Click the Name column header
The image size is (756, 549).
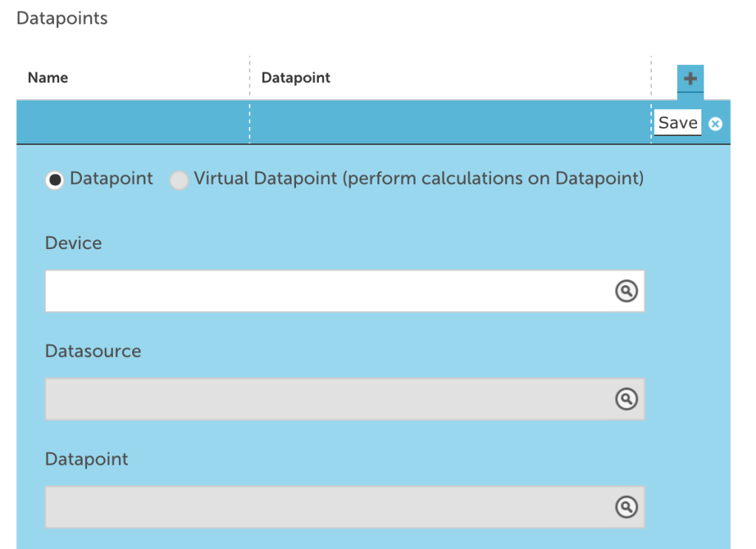48,78
